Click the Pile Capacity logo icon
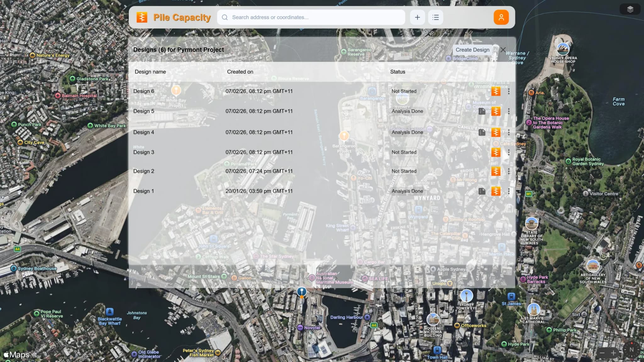Viewport: 644px width, 362px height. [142, 17]
